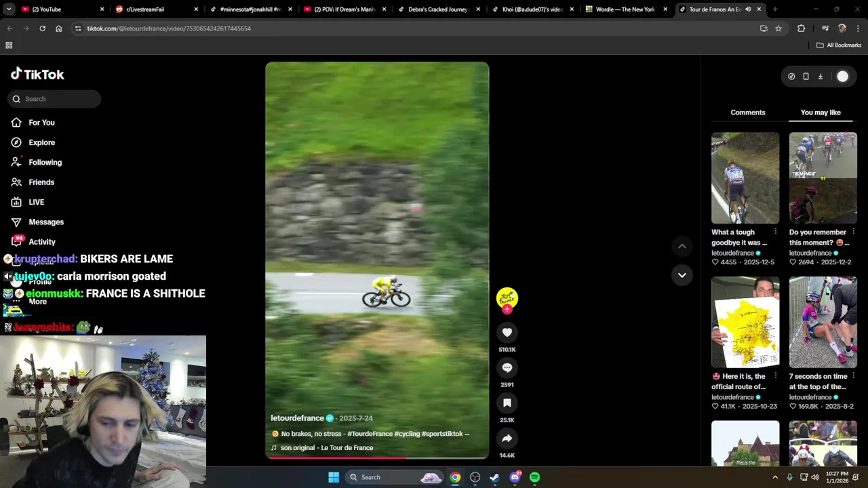Viewport: 868px width, 488px height.
Task: Open options for 'Do you remember' card
Action: pyautogui.click(x=853, y=232)
